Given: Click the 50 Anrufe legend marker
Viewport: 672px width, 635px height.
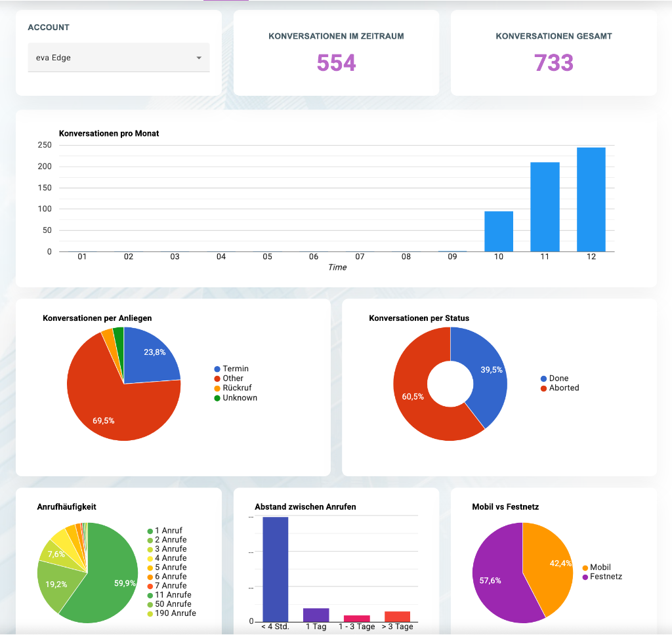Looking at the screenshot, I should tap(149, 604).
